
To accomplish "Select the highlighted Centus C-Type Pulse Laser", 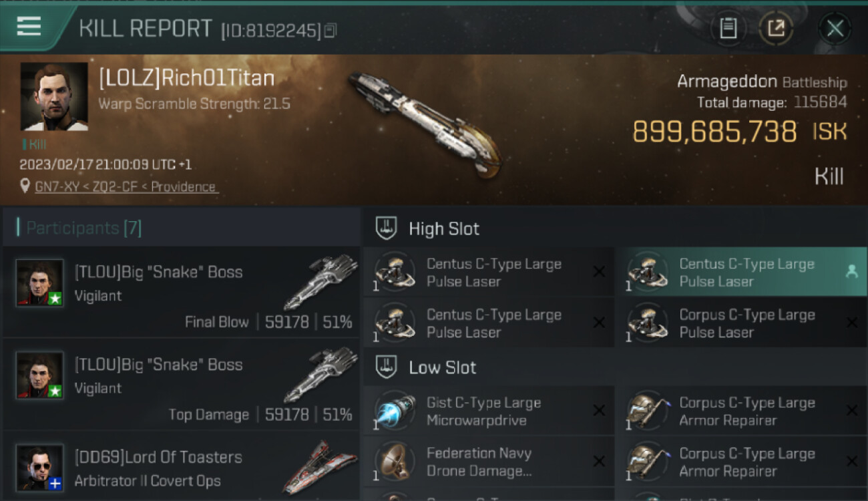I will click(740, 272).
